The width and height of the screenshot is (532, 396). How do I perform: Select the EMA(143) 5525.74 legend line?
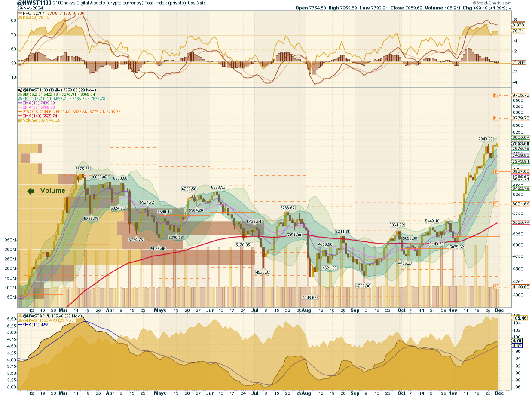point(38,116)
